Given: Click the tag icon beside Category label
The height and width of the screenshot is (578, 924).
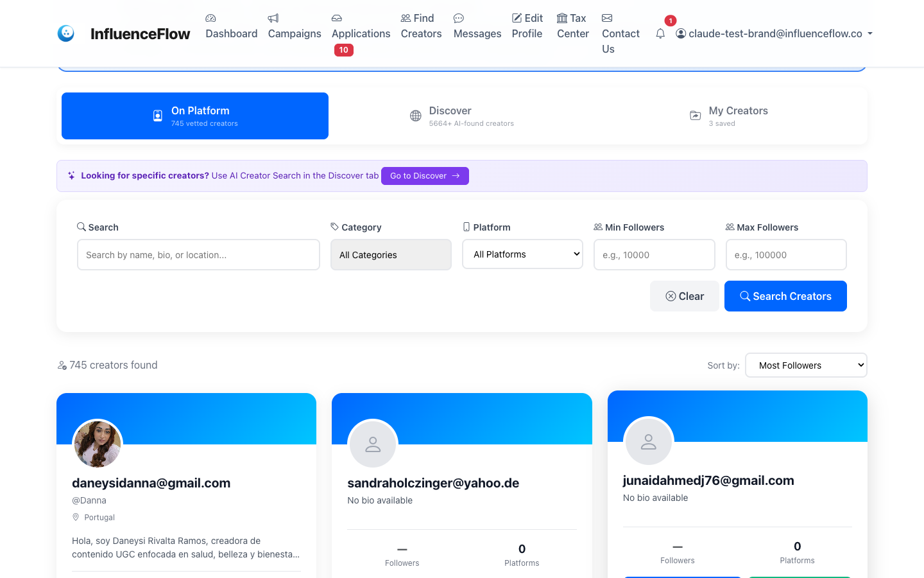Looking at the screenshot, I should (335, 227).
